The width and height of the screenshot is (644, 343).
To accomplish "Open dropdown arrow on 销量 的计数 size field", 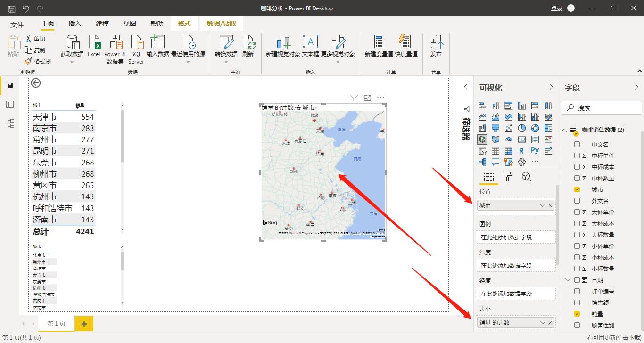I will point(543,323).
